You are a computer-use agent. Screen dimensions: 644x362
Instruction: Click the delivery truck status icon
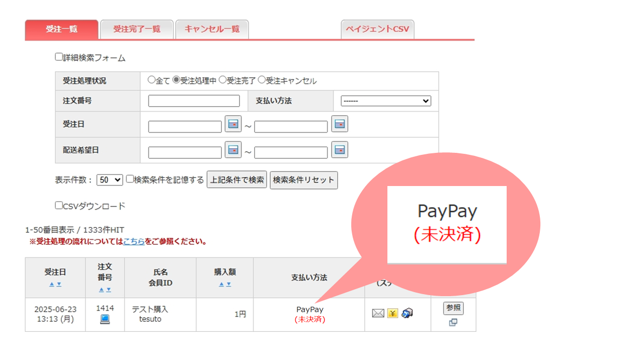point(408,313)
